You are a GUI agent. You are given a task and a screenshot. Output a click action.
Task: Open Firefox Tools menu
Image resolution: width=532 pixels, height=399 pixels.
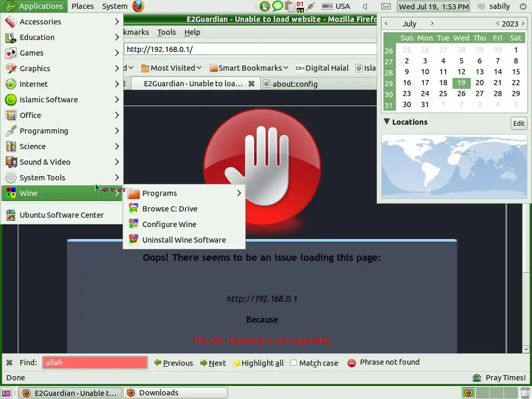click(x=166, y=32)
